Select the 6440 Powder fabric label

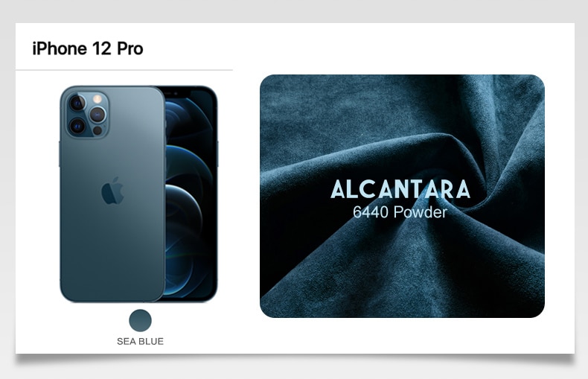point(400,212)
